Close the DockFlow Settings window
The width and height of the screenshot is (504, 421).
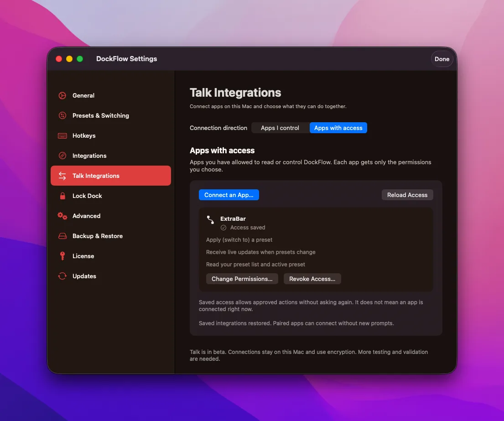point(59,59)
